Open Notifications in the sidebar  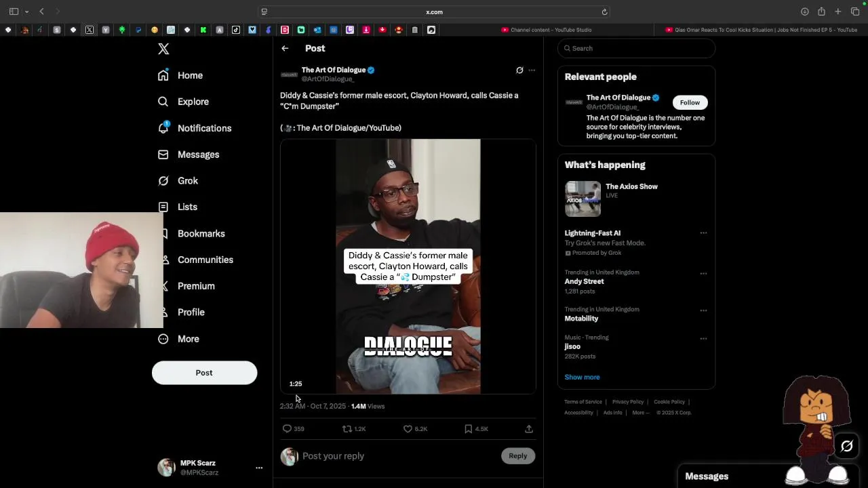[x=195, y=128]
